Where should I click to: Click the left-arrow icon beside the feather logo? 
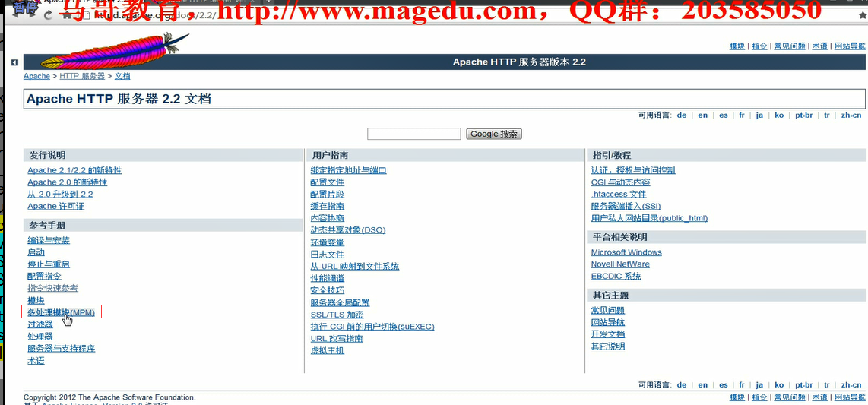point(15,62)
